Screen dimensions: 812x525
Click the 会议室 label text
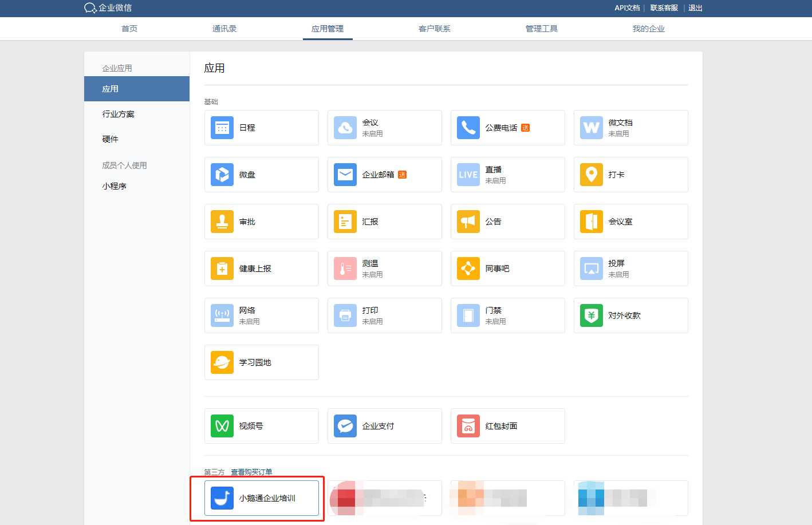tap(621, 222)
